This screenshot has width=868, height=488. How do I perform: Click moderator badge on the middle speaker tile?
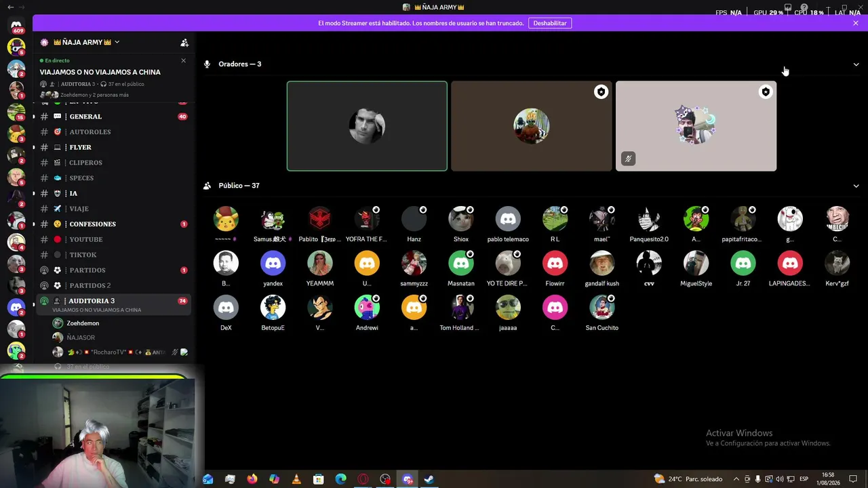(x=601, y=92)
